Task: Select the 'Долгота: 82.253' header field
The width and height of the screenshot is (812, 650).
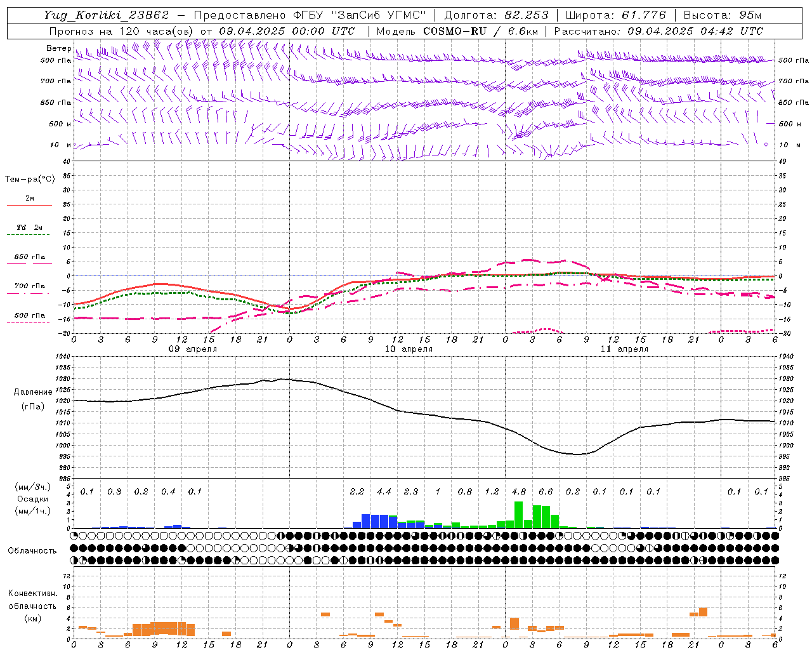Action: 496,15
